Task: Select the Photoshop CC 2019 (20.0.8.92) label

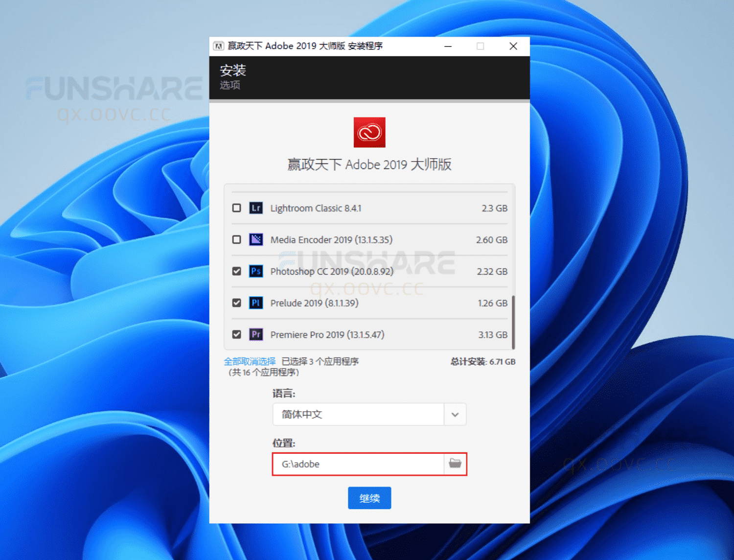Action: (x=332, y=271)
